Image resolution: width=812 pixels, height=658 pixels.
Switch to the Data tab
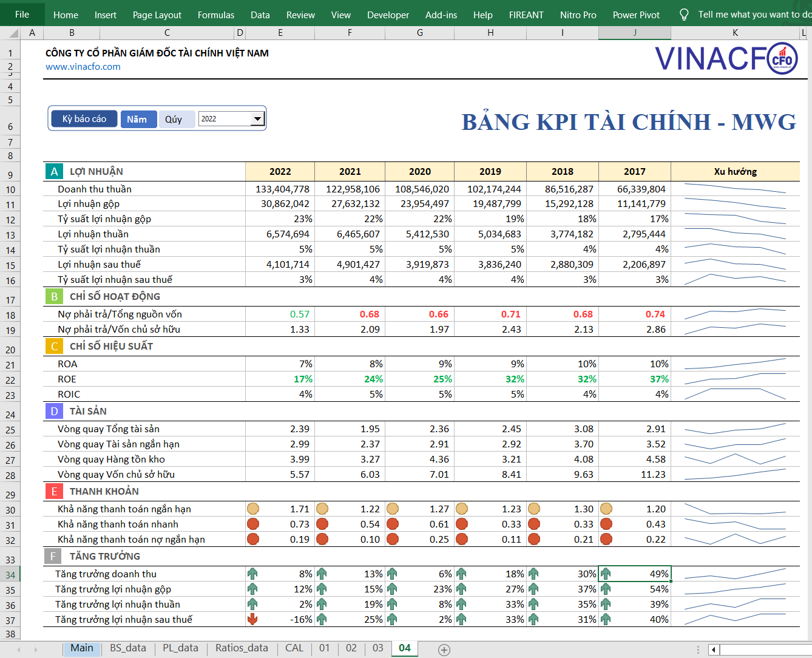[x=260, y=15]
